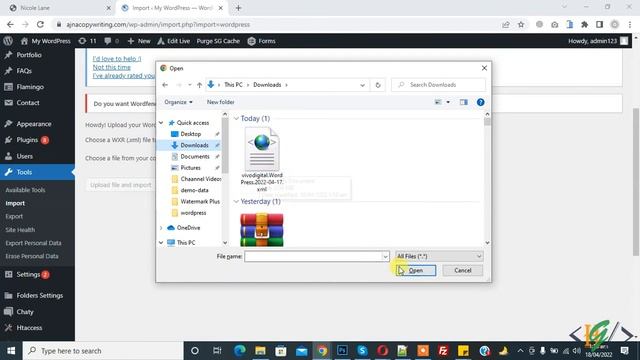Open a new browser tab
640x360 pixels.
238,8
